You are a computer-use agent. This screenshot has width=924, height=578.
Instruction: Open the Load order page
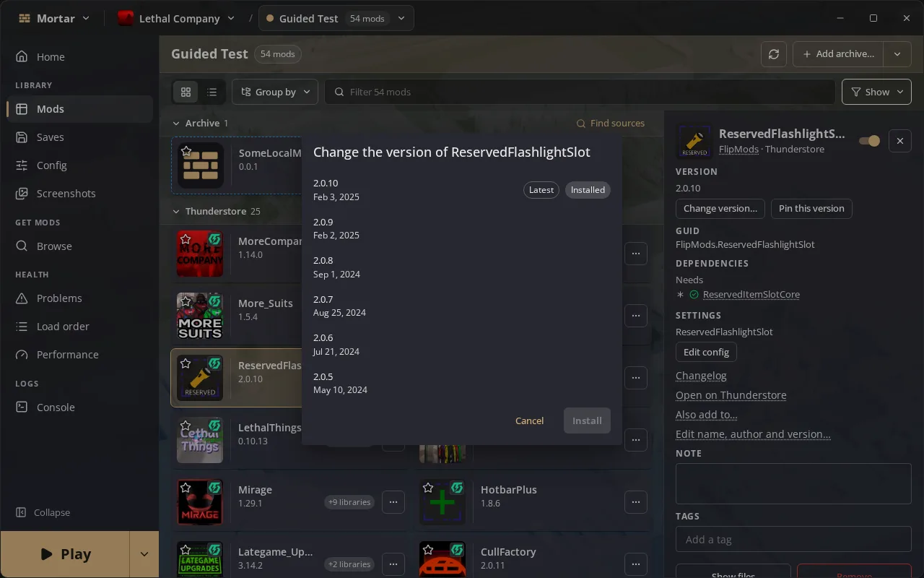click(x=79, y=326)
